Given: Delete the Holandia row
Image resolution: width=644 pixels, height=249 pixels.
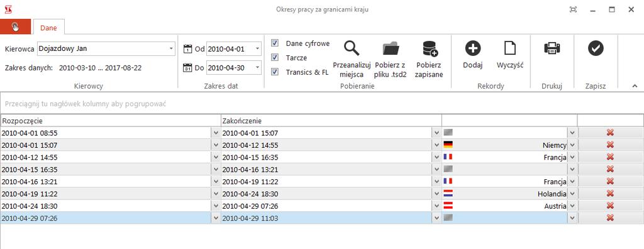Looking at the screenshot, I should coord(610,194).
